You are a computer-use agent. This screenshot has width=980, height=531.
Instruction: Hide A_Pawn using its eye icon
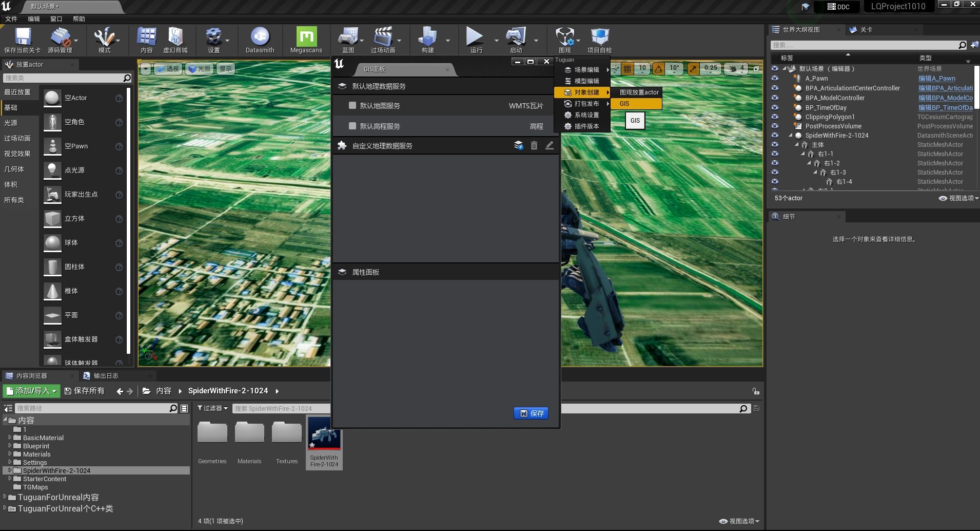coord(775,79)
